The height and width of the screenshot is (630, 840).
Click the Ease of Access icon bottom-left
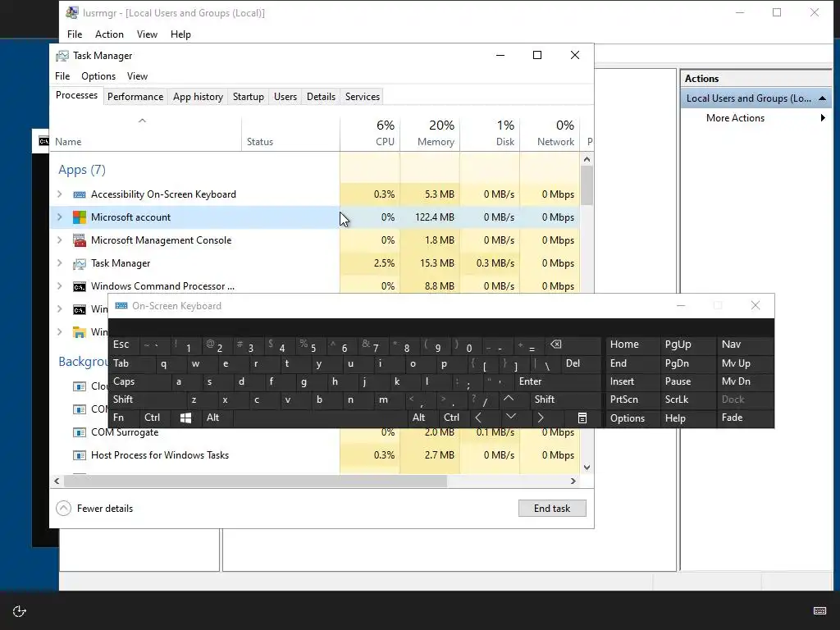tap(20, 611)
